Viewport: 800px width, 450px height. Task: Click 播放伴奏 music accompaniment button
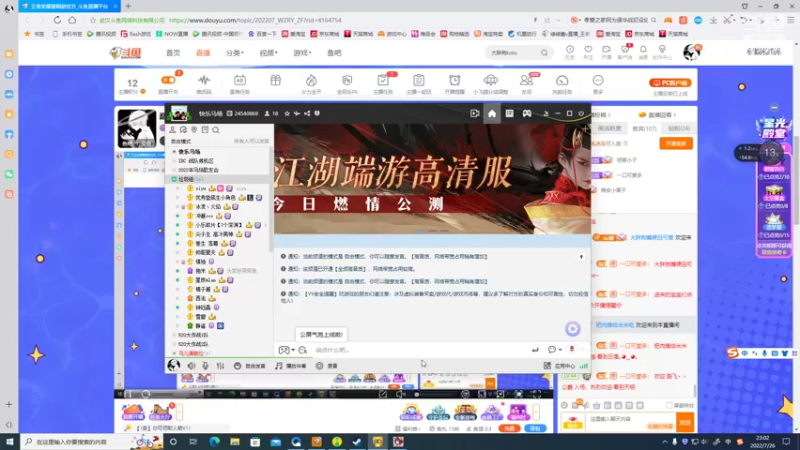(291, 366)
